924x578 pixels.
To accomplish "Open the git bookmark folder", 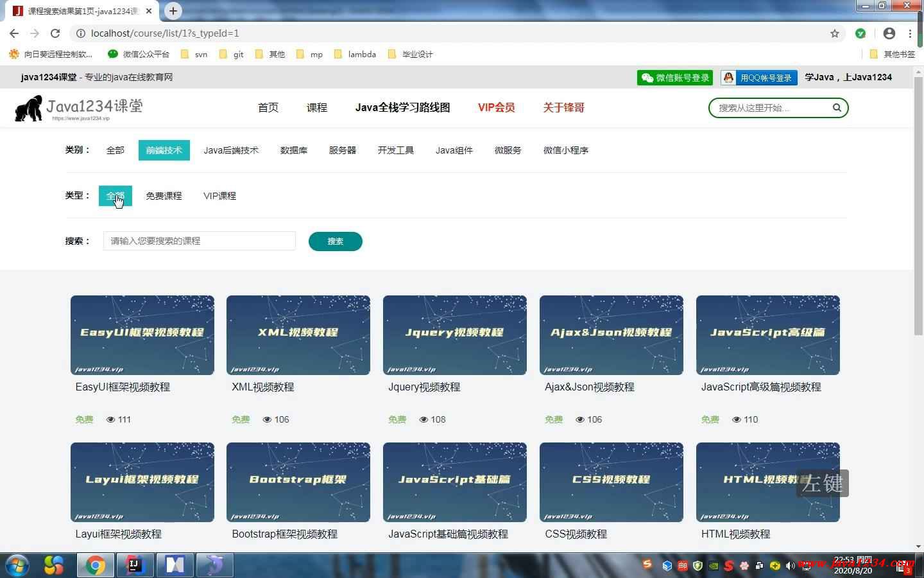I will pos(232,55).
